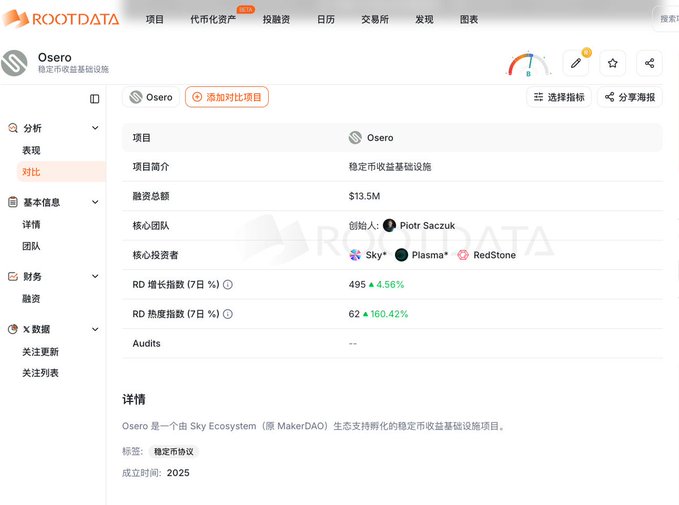Collapse the 基本信息 section chevron

95,202
